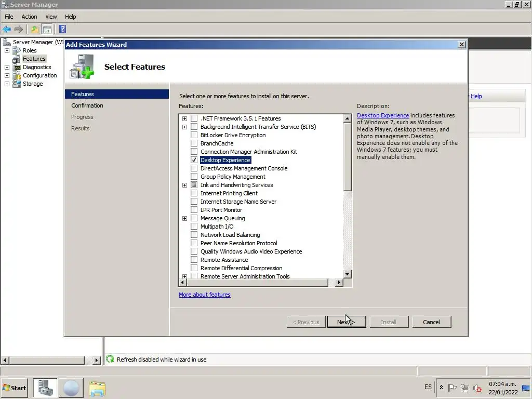This screenshot has width=532, height=399.
Task: Click the Next button
Action: 347,322
